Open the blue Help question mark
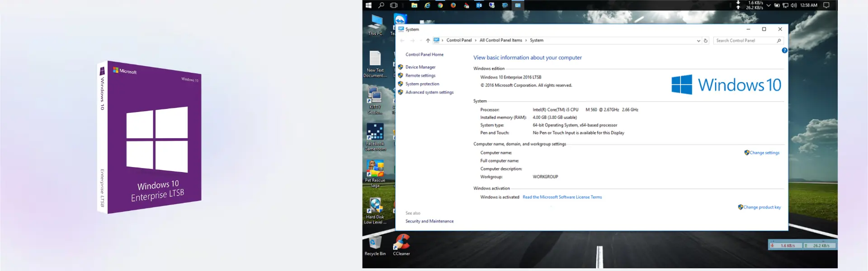 784,50
